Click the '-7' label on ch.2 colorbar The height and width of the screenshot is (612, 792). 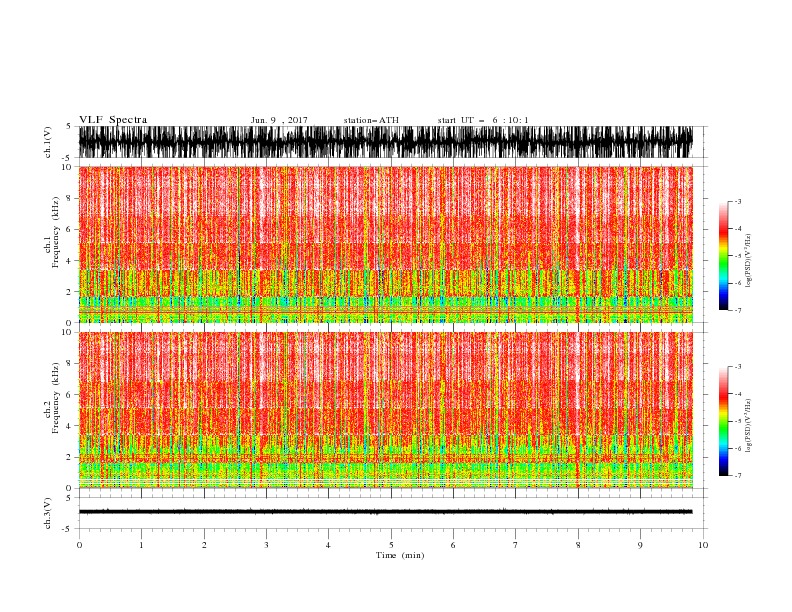pos(737,475)
